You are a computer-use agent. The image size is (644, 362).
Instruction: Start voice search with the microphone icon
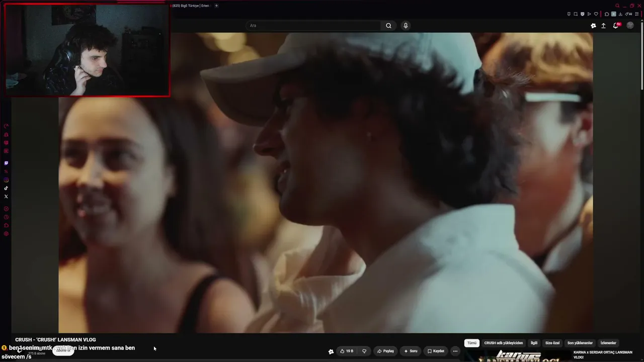pos(406,26)
